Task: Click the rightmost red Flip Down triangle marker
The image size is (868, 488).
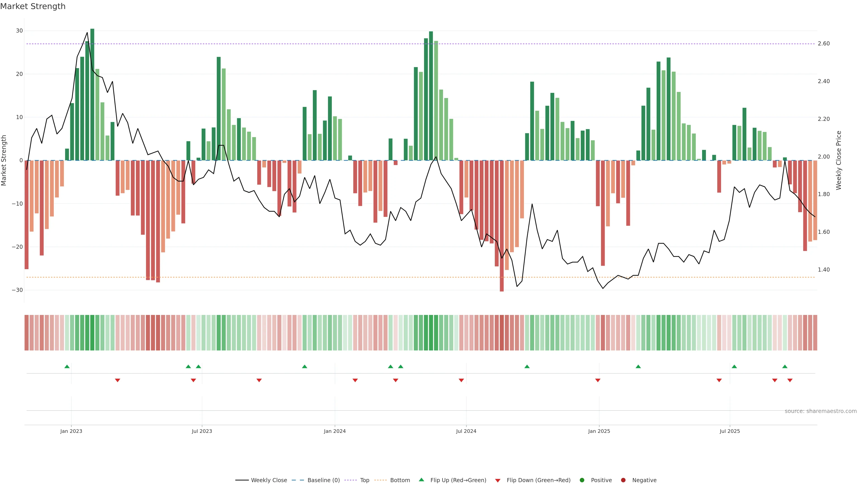Action: (x=790, y=380)
